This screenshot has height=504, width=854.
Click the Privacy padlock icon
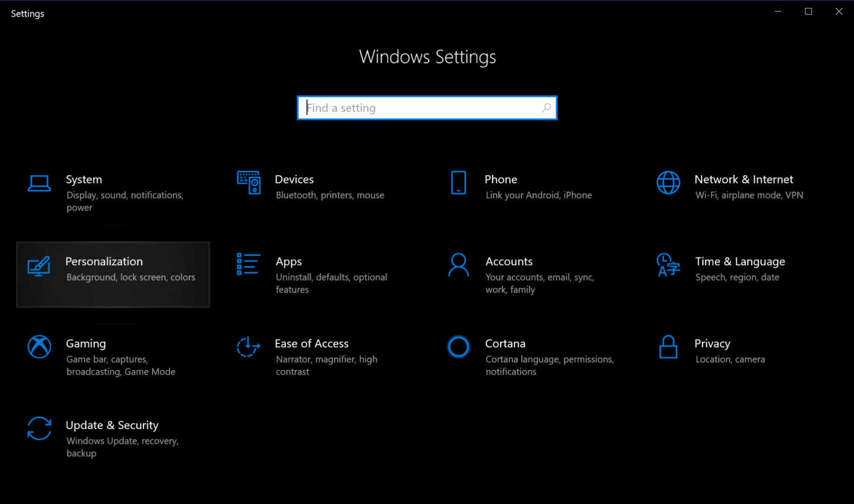tap(668, 347)
